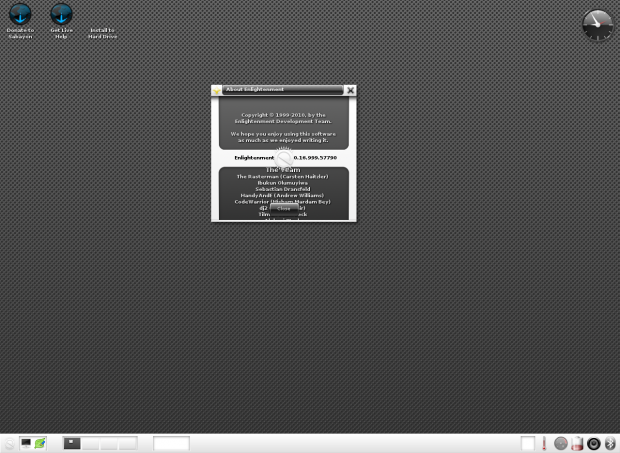The image size is (620, 453).
Task: Switch to first virtual desktop in pager
Action: [x=72, y=443]
